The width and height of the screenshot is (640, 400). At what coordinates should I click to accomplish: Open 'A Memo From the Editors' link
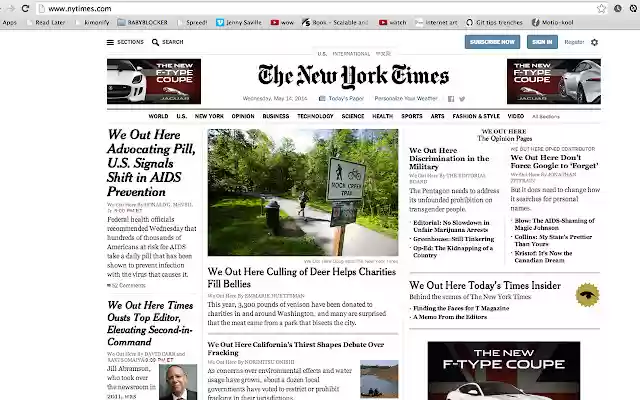coord(450,317)
